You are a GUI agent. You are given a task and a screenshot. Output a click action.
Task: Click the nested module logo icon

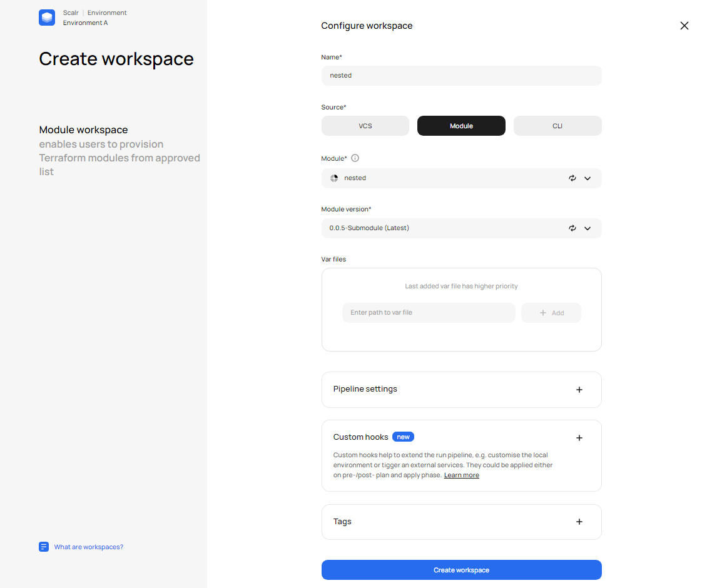pos(334,178)
